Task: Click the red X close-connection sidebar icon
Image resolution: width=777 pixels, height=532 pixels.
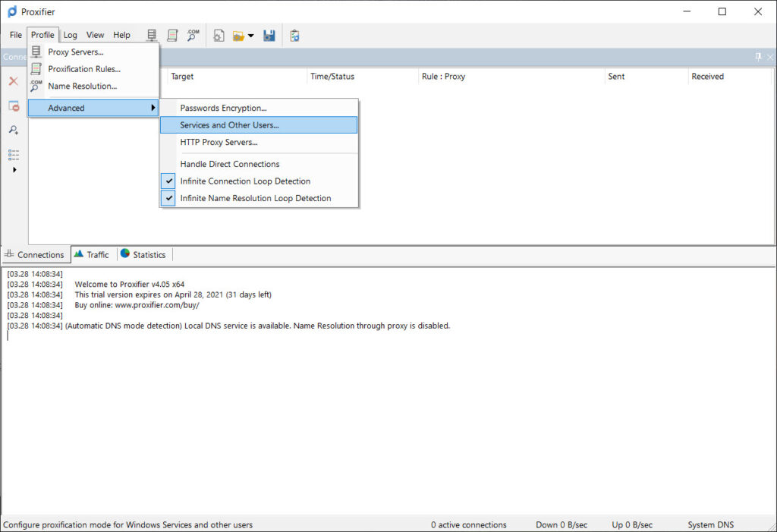Action: [14, 81]
